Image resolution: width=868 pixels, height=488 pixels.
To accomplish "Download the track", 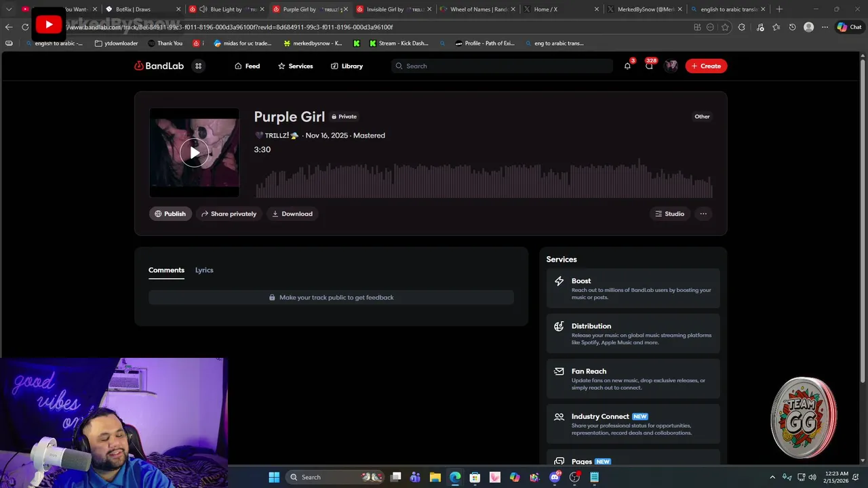I will tap(292, 213).
